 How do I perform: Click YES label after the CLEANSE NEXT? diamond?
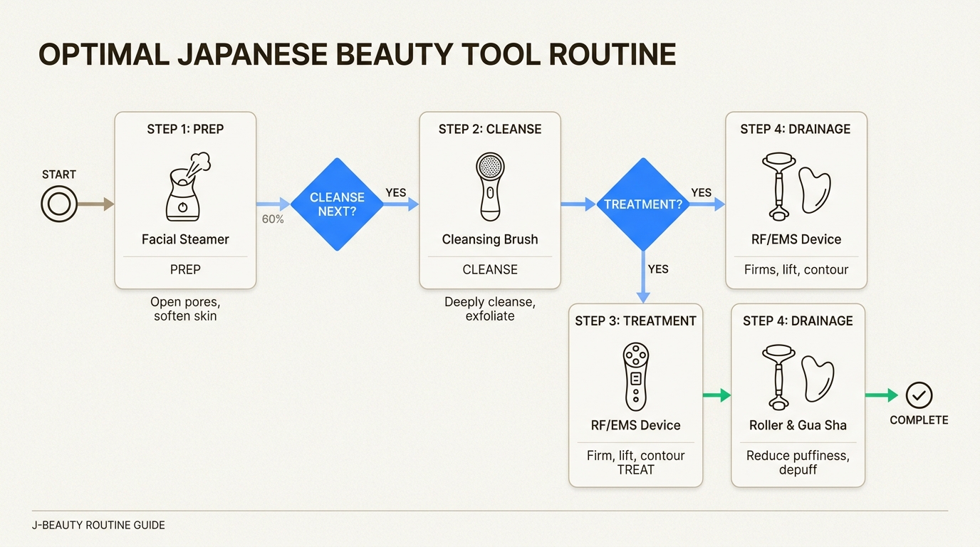point(396,193)
